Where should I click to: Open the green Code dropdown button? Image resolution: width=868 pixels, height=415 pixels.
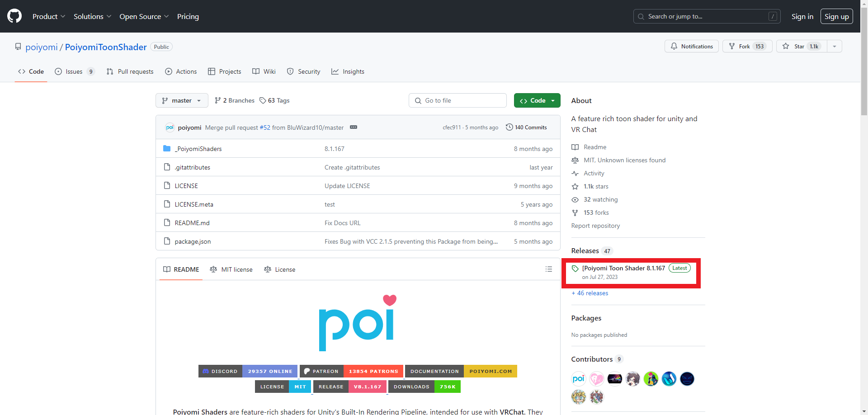point(537,100)
